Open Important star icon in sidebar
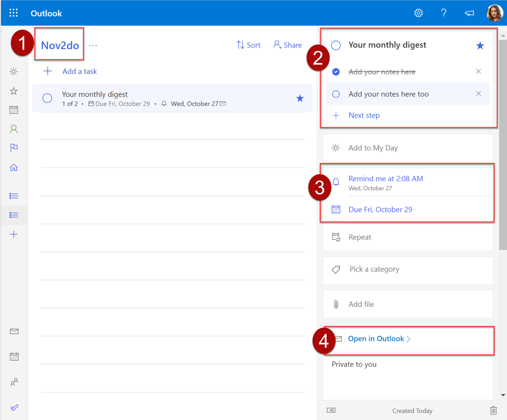Image resolution: width=507 pixels, height=420 pixels. [x=14, y=91]
